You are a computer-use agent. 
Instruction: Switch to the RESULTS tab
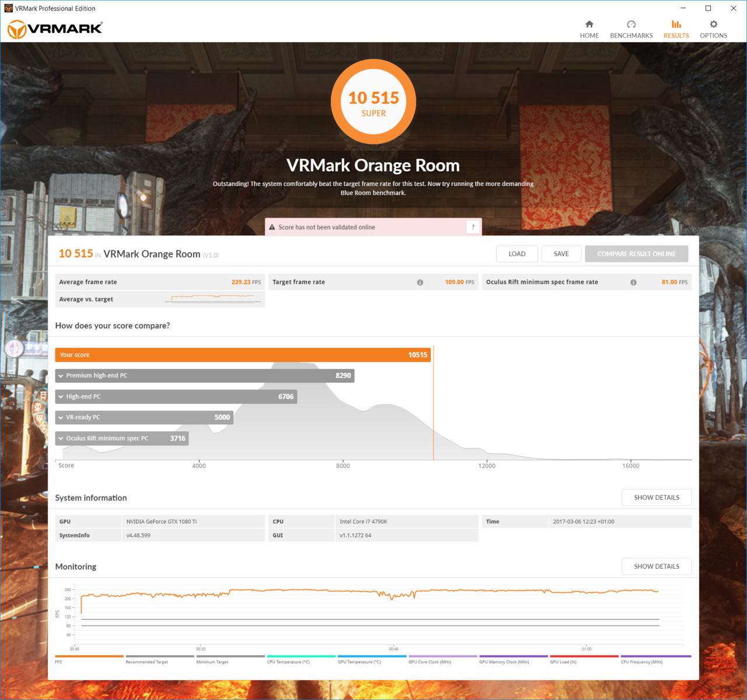point(676,29)
